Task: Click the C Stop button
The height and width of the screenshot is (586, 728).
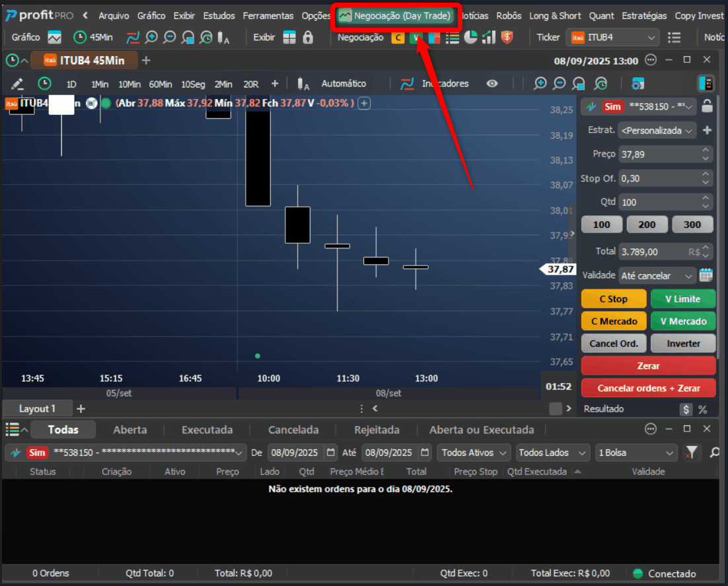Action: (x=613, y=299)
